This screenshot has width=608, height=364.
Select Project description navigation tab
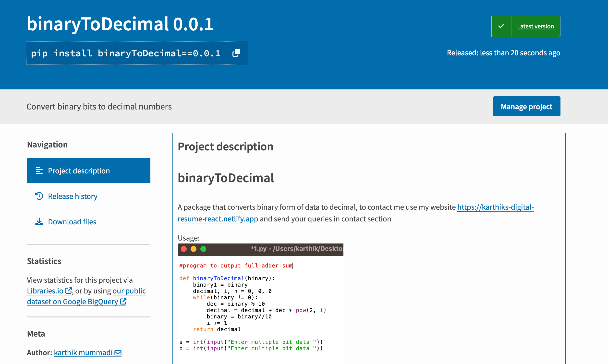(x=88, y=170)
